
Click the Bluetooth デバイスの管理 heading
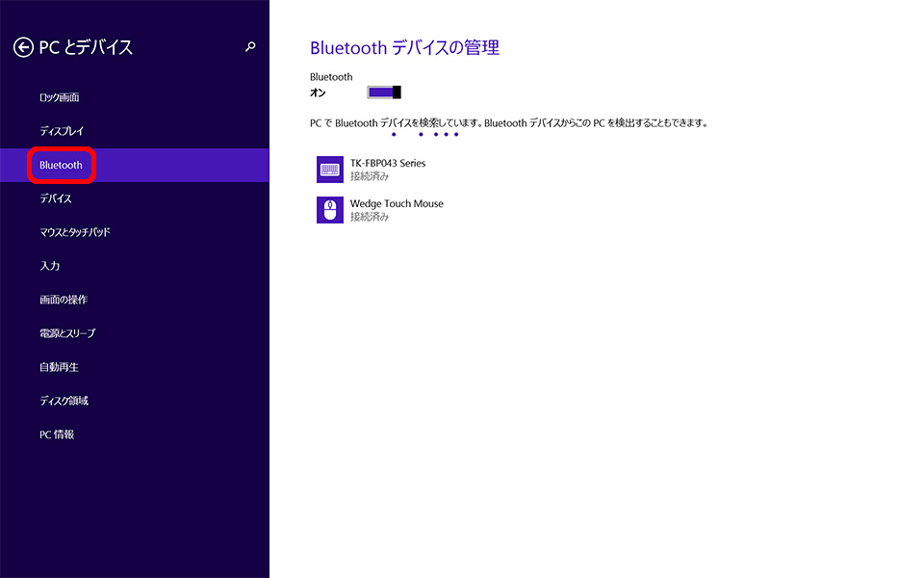405,48
